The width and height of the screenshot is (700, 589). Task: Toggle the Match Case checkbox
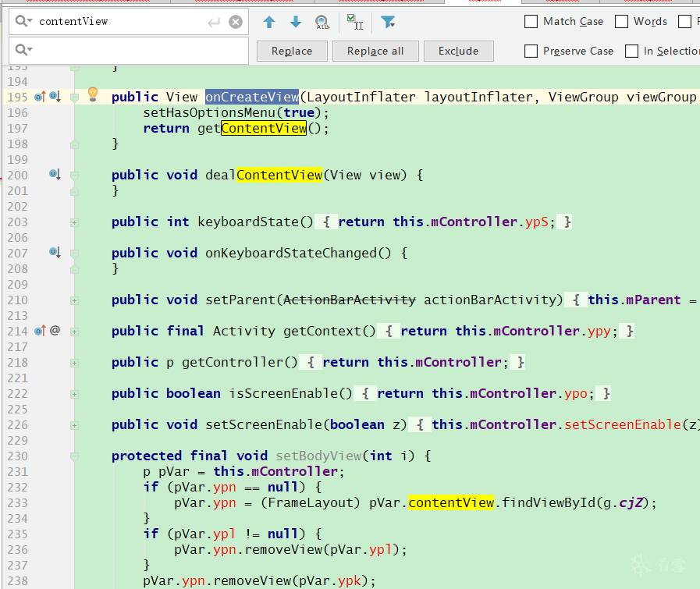tap(531, 21)
